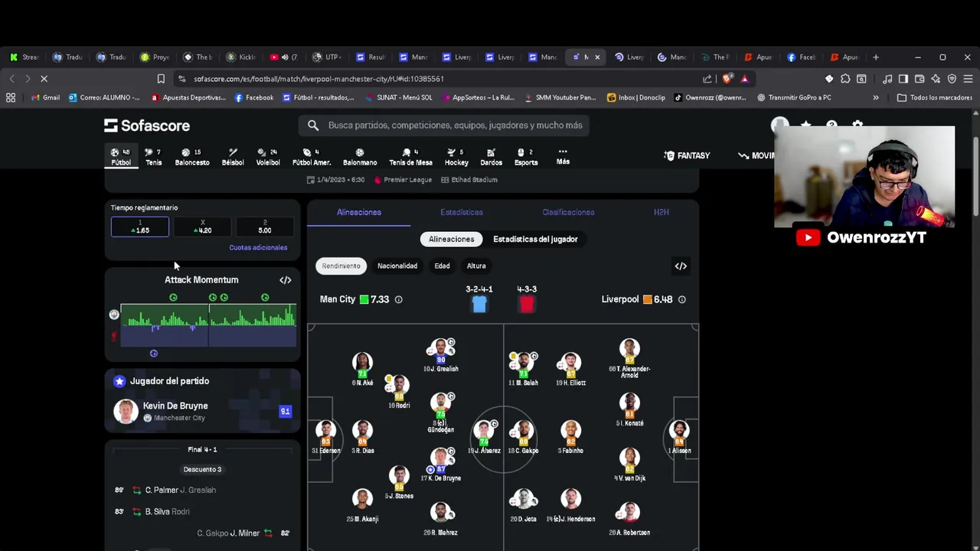Click Alisson goalkeeper avatar
Viewport: 980px width, 551px height.
[679, 437]
